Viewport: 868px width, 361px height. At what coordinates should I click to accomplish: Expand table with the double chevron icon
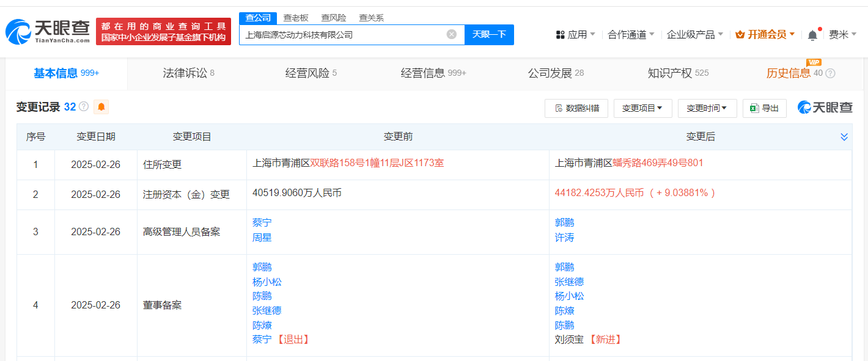click(x=844, y=137)
